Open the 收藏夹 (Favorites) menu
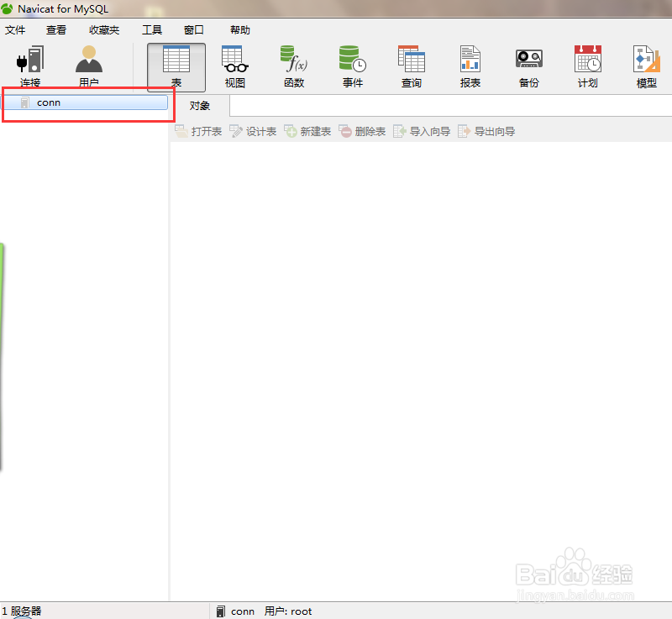This screenshot has height=619, width=672. (103, 29)
